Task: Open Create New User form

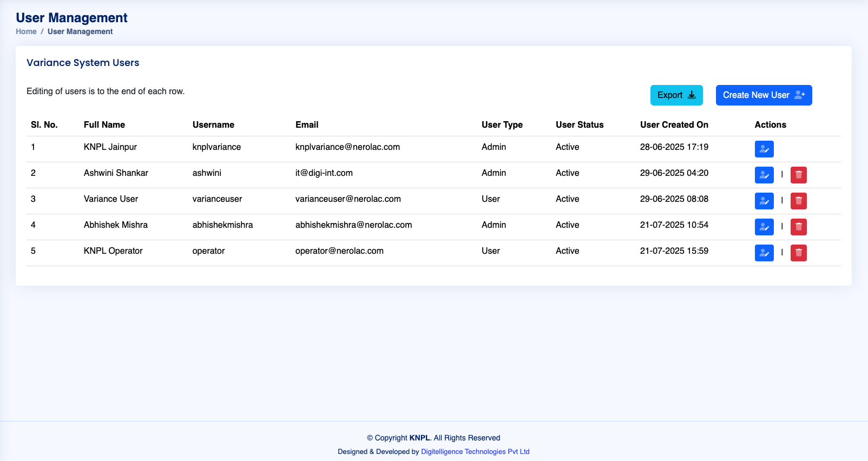Action: click(x=764, y=95)
